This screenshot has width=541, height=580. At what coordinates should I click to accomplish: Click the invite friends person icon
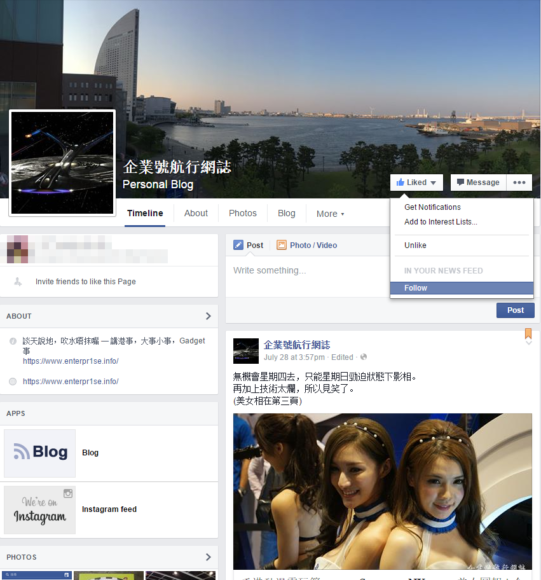click(17, 281)
